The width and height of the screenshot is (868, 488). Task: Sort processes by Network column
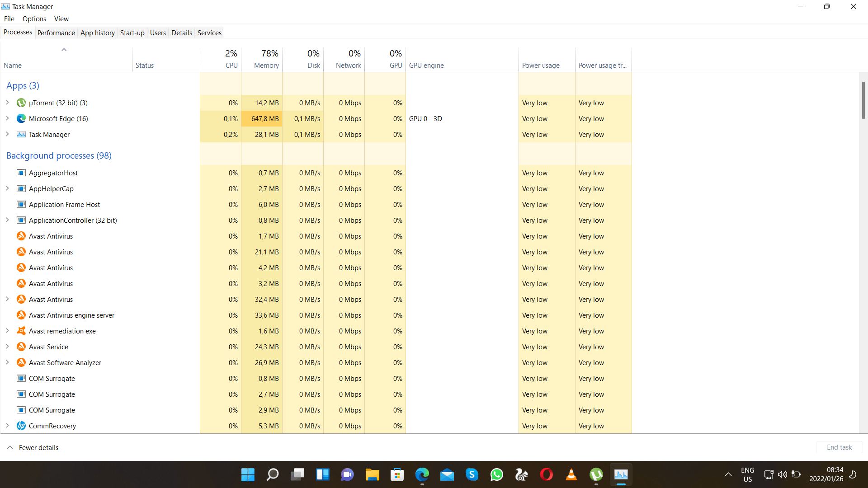click(x=344, y=60)
